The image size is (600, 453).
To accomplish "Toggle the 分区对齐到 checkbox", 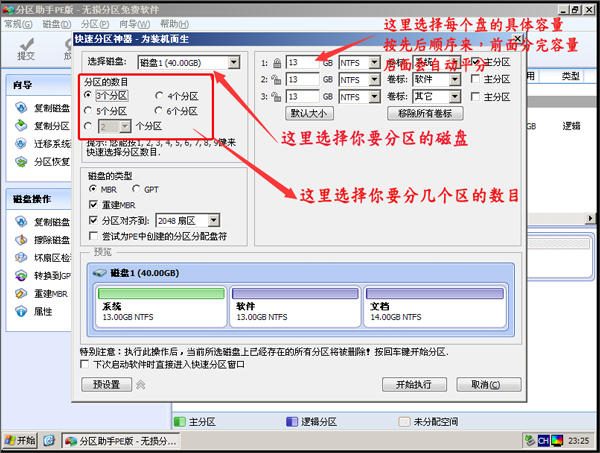I will (93, 220).
